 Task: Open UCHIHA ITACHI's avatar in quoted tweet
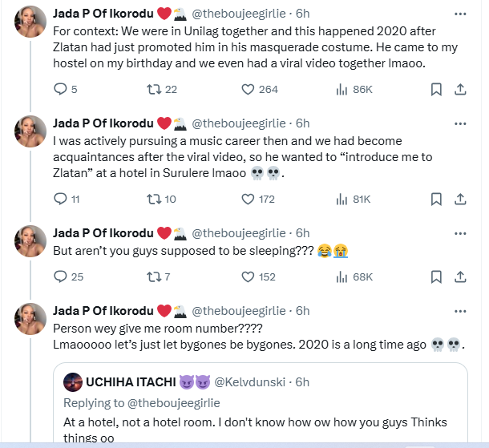click(x=73, y=381)
